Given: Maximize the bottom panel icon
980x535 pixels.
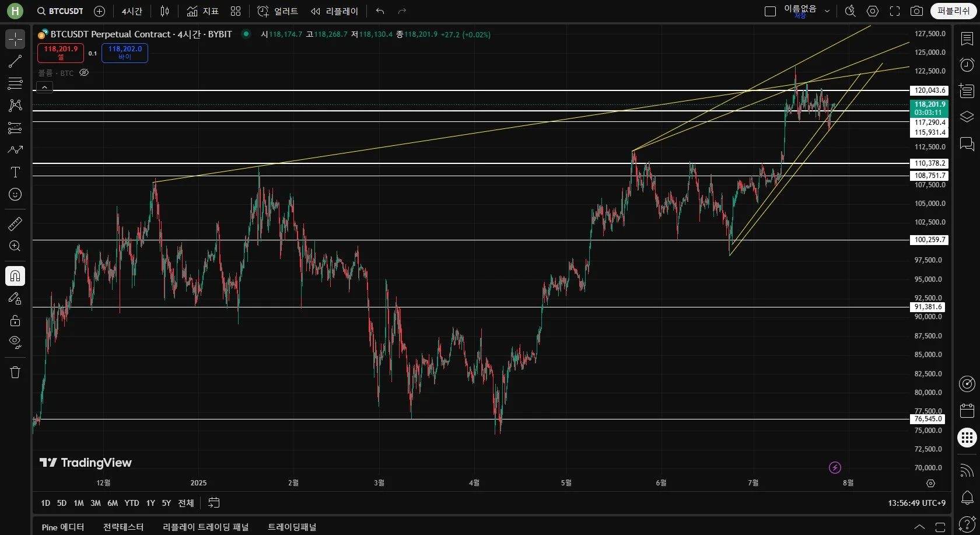Looking at the screenshot, I should (x=940, y=527).
